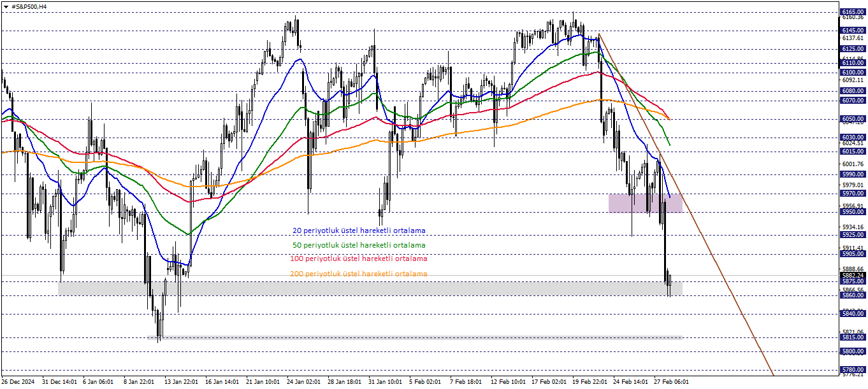This screenshot has width=868, height=389.
Task: Click the 26 Dec 2024 date on time axis
Action: pos(17,382)
